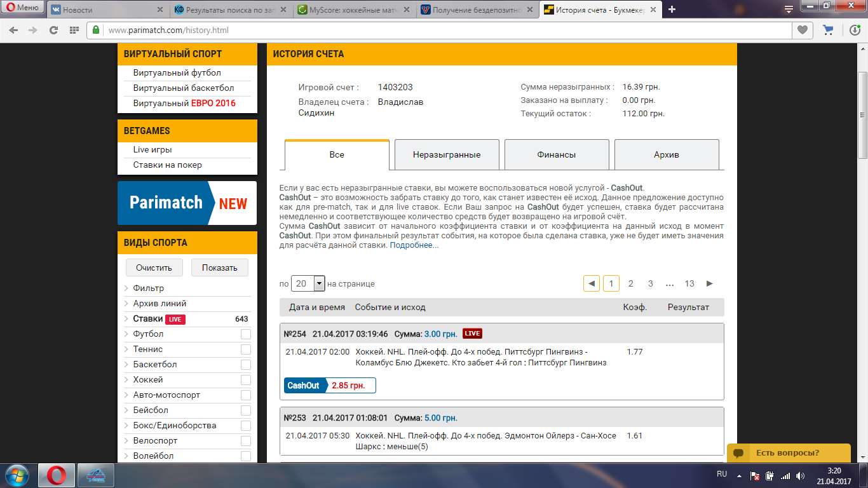Open the shopping cart extension icon
Screen dimensions: 868x488
(x=828, y=30)
